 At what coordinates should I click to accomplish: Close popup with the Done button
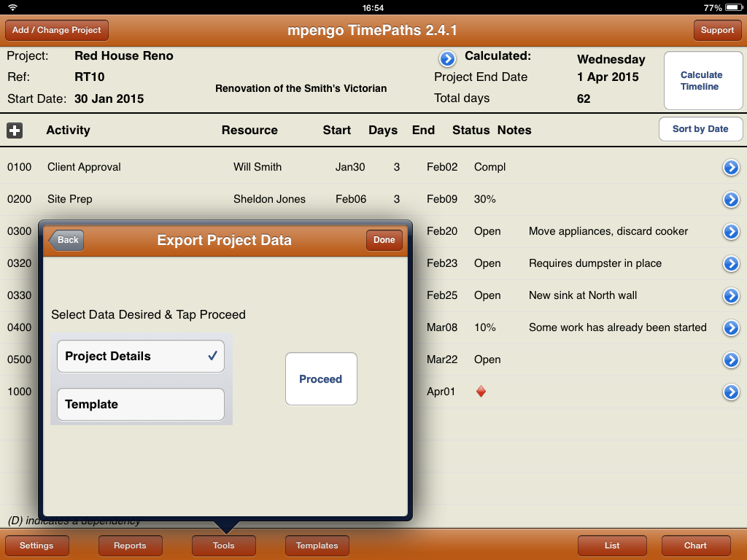click(384, 240)
